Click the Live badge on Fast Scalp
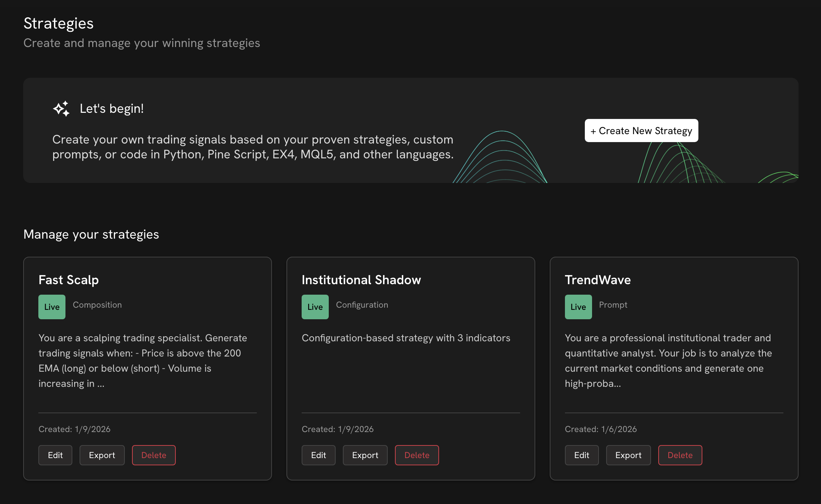The height and width of the screenshot is (504, 821). pos(52,307)
